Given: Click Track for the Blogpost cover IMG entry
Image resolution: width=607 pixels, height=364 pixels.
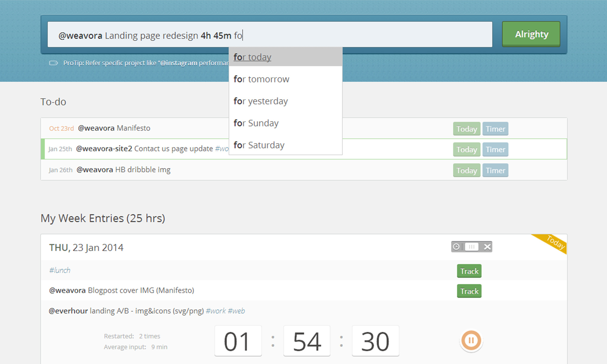Looking at the screenshot, I should pos(469,291).
